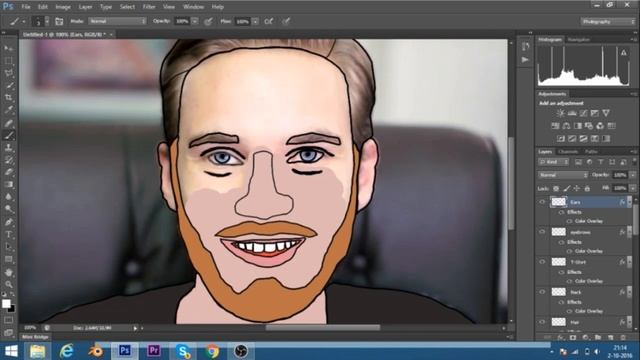The width and height of the screenshot is (640, 360).
Task: Toggle Effects visibility under Ears layer
Action: (x=562, y=212)
